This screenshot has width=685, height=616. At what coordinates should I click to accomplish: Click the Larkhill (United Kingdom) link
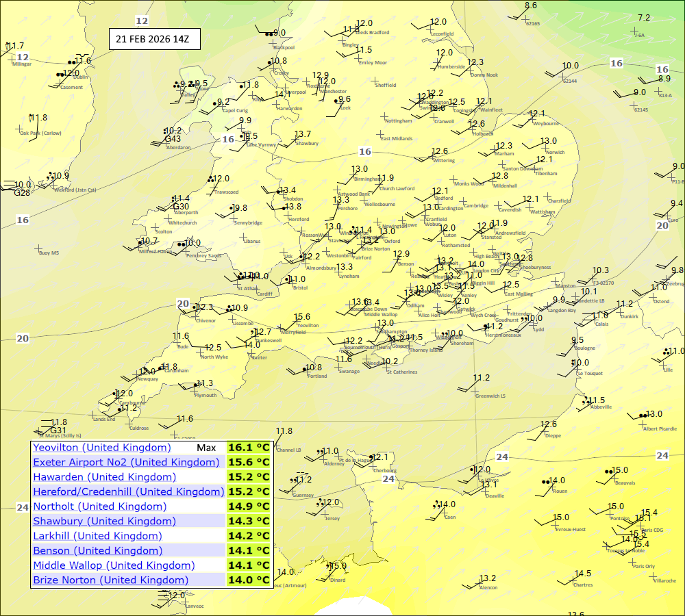97,536
